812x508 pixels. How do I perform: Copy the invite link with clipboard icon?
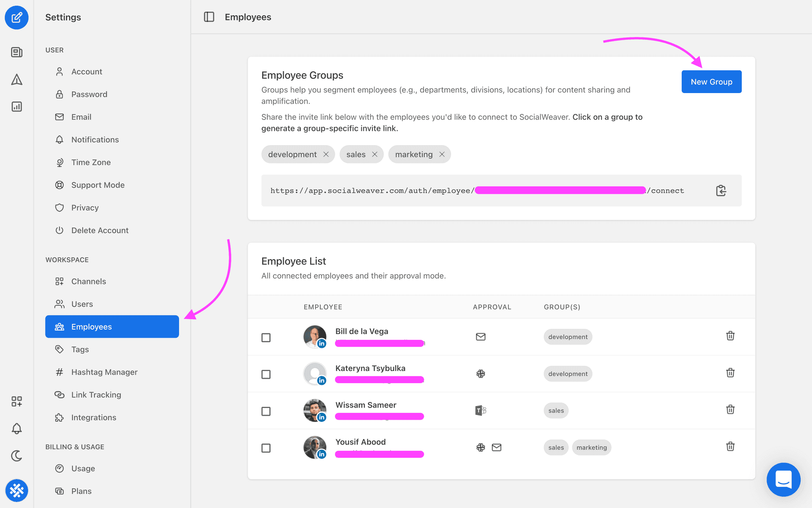pyautogui.click(x=721, y=190)
